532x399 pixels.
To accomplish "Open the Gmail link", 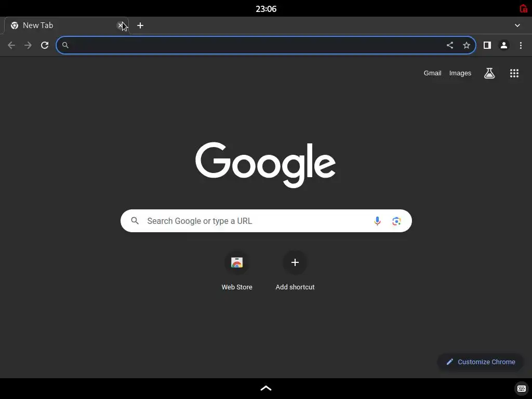I will click(x=432, y=73).
